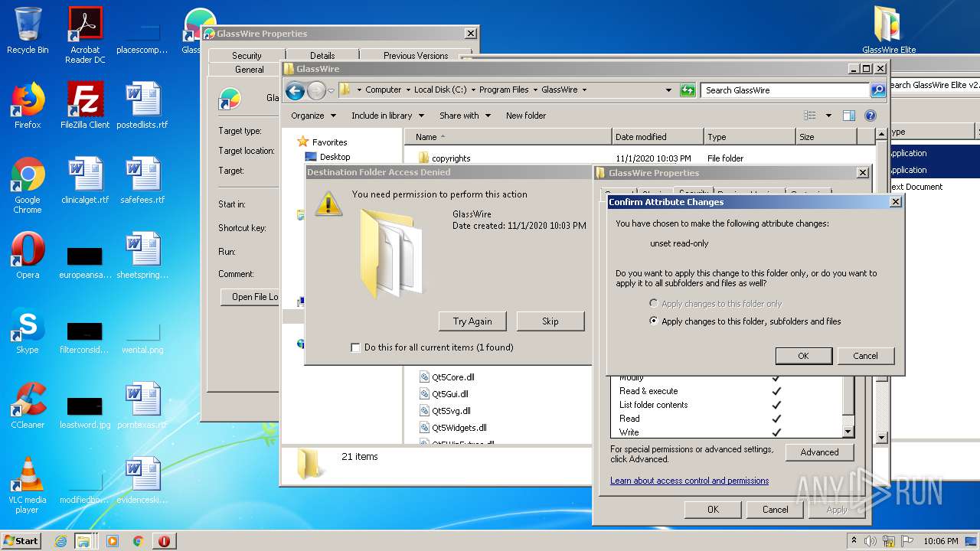Open Desktop under Favorites

pyautogui.click(x=328, y=157)
